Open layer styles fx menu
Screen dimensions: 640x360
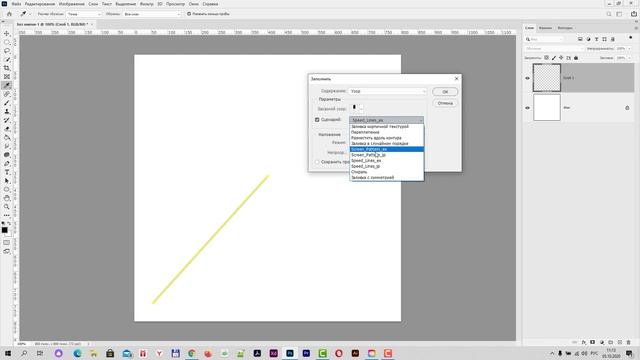click(584, 342)
